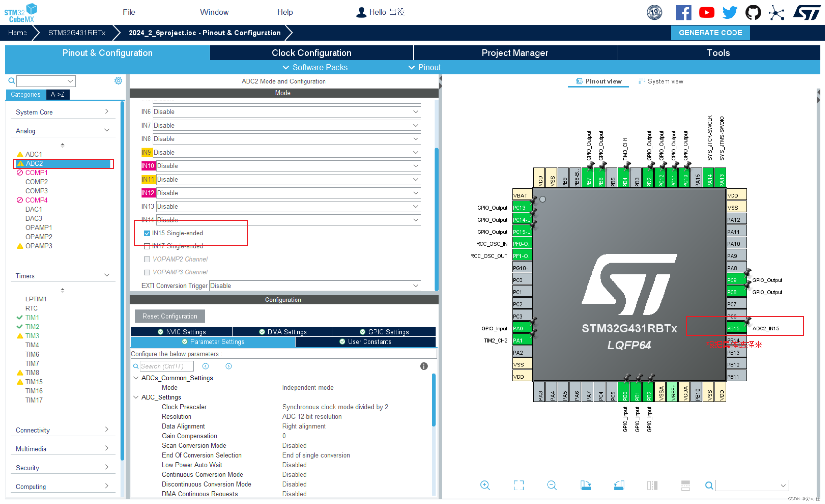Collapse ADC_Settings tree node
The width and height of the screenshot is (825, 504).
point(136,397)
